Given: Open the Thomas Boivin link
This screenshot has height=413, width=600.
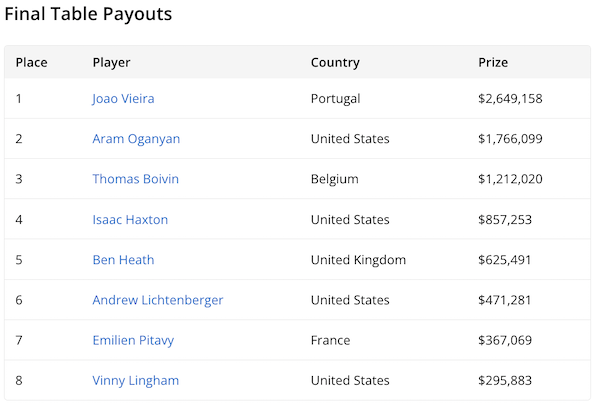Looking at the screenshot, I should (x=135, y=179).
